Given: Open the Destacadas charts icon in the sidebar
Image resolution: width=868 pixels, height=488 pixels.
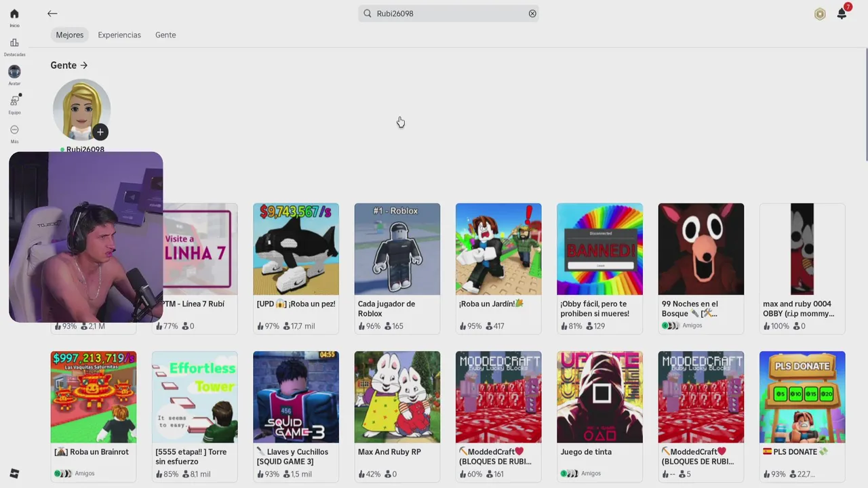Looking at the screenshot, I should [x=14, y=43].
